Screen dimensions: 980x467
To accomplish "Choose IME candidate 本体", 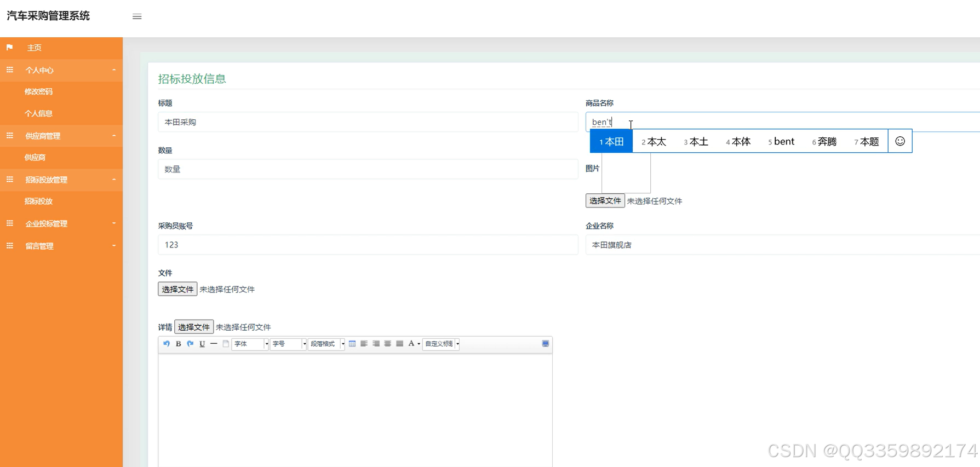I will (738, 141).
